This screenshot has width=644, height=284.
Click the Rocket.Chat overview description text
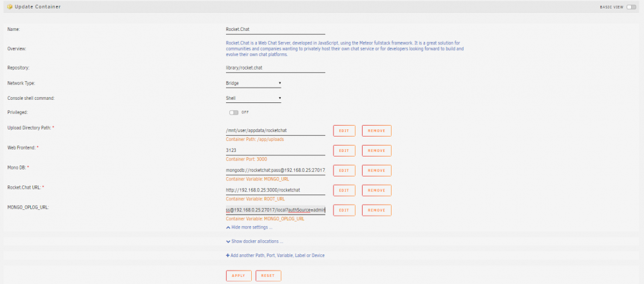pyautogui.click(x=345, y=48)
